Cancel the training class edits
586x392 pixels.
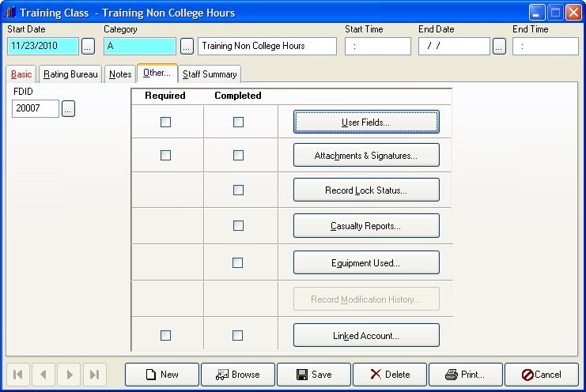pyautogui.click(x=542, y=375)
